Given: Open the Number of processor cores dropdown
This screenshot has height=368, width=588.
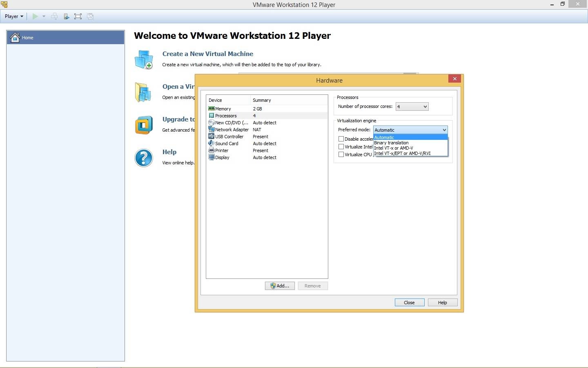Looking at the screenshot, I should point(412,107).
